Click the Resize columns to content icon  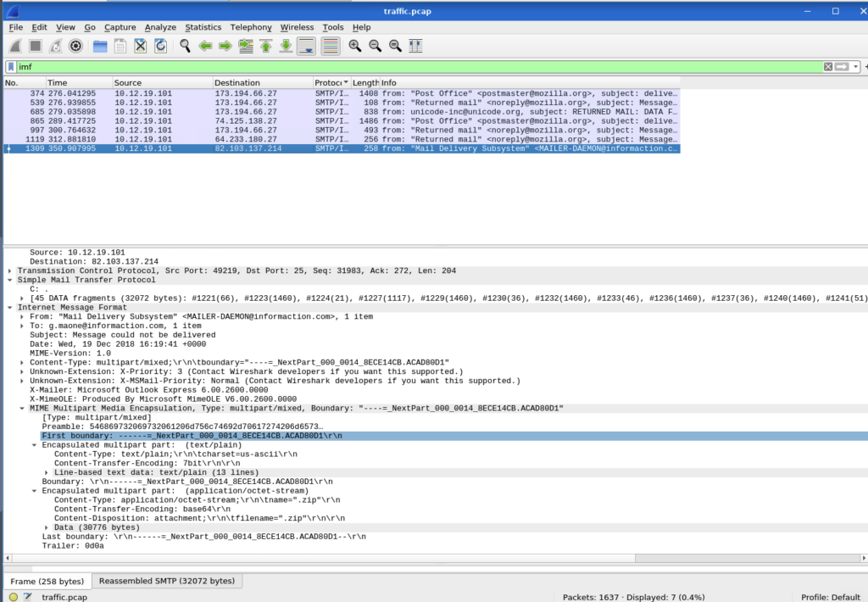click(x=415, y=46)
